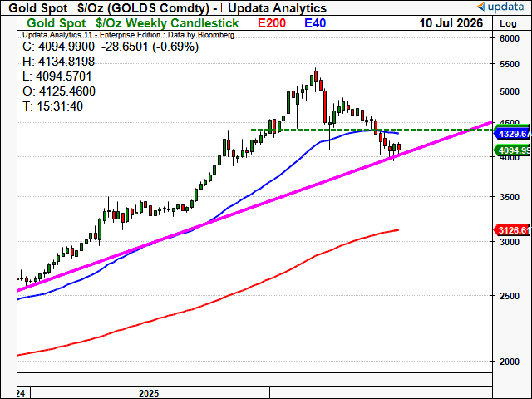Toggle the Log scale label

click(x=508, y=24)
